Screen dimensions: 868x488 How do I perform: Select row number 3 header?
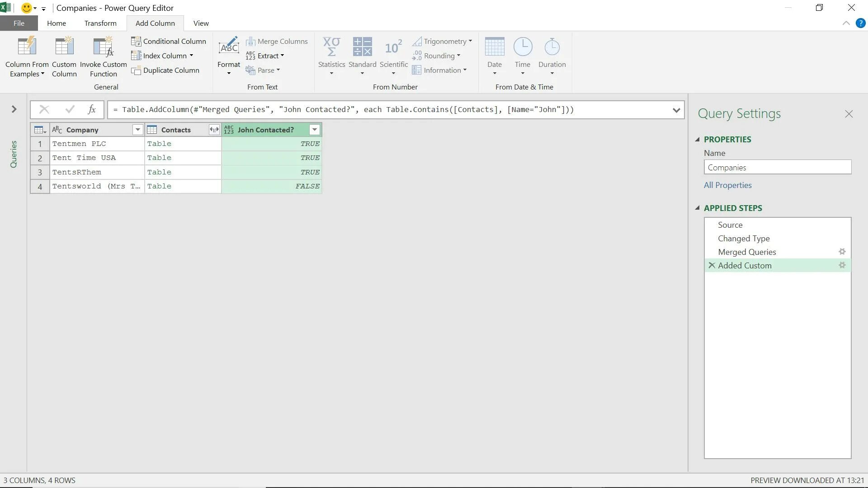click(x=40, y=172)
